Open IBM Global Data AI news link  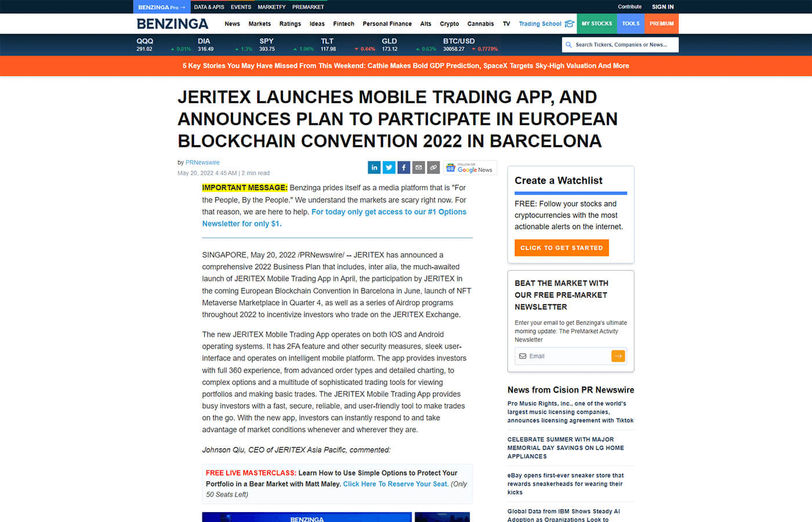[564, 515]
